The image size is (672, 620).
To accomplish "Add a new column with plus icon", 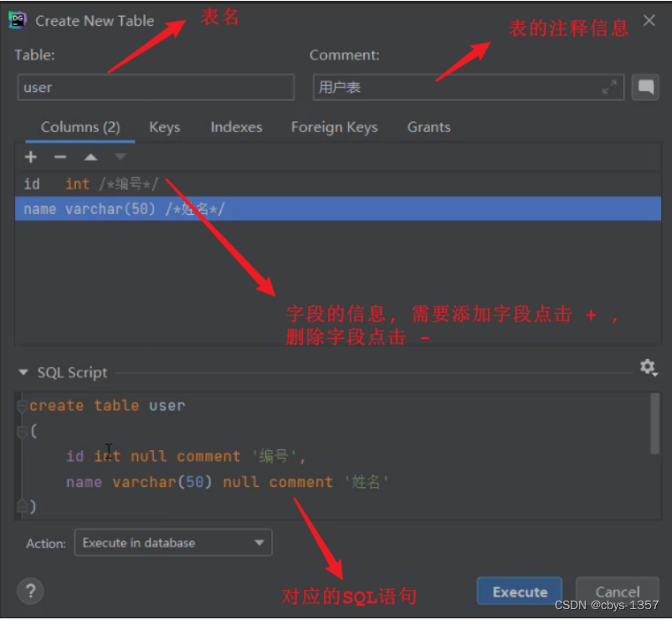I will 30,157.
